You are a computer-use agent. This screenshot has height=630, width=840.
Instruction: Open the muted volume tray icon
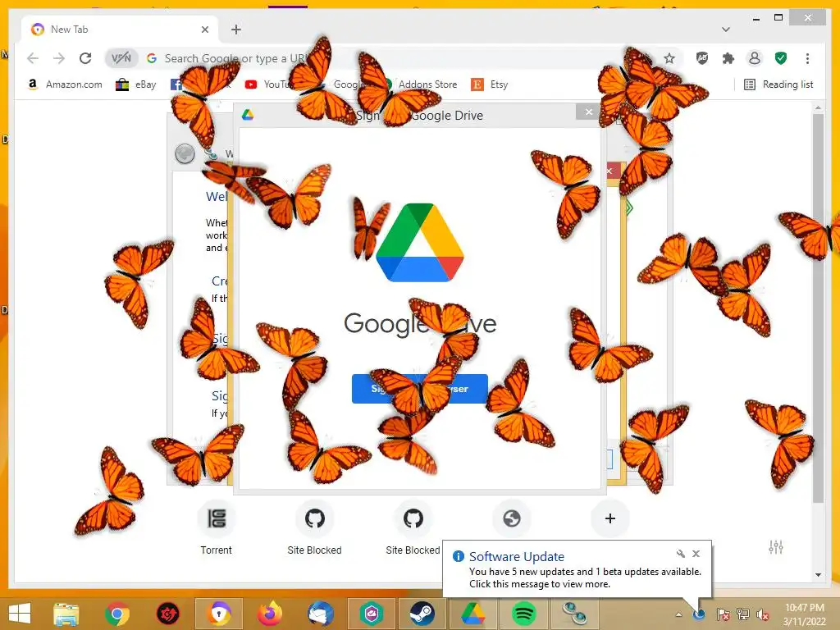pyautogui.click(x=762, y=614)
